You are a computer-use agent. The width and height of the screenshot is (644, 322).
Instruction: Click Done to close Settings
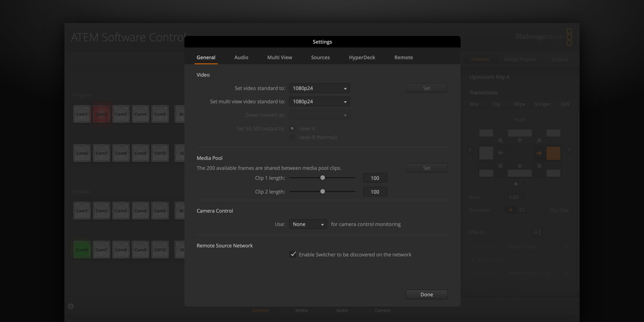tap(427, 294)
